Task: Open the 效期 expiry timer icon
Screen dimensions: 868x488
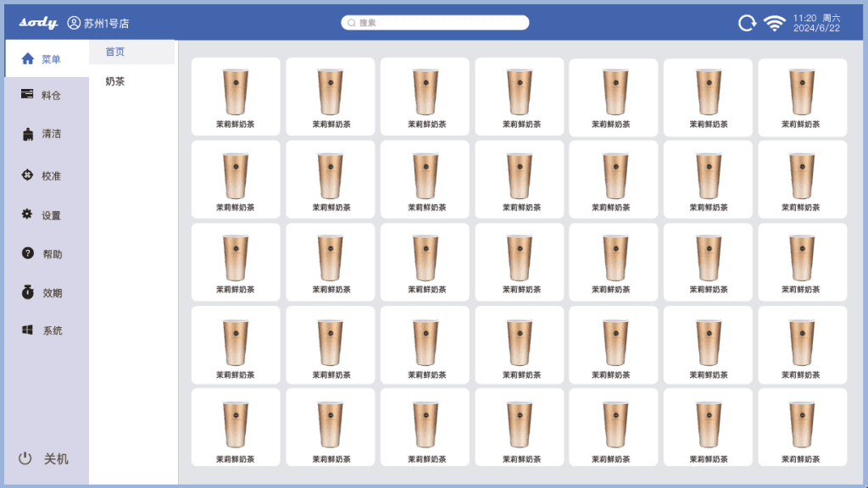Action: point(27,292)
